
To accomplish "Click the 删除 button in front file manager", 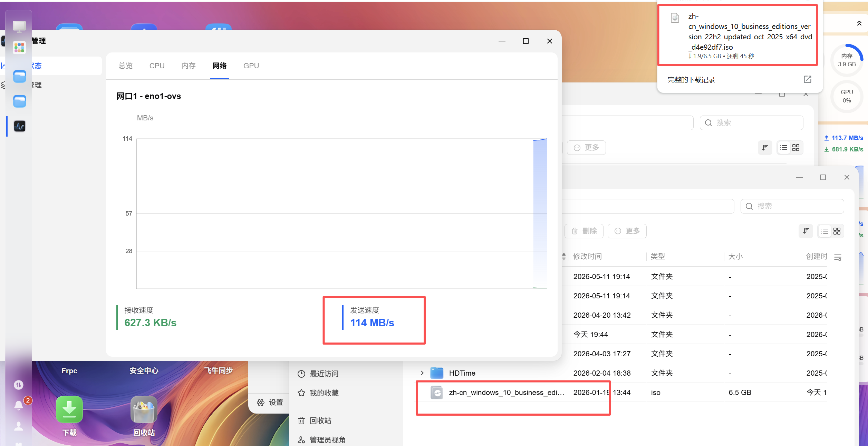I will (x=584, y=231).
